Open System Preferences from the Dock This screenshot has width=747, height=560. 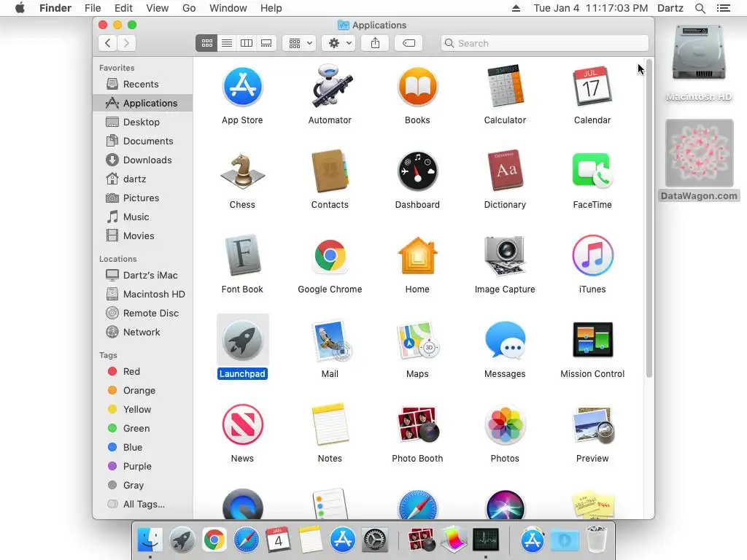coord(375,540)
